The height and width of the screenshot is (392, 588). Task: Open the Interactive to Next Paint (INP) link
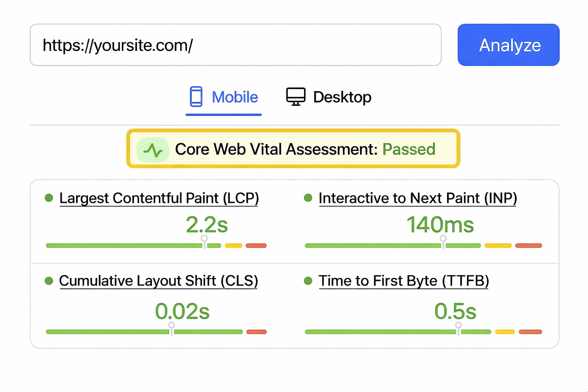[418, 198]
